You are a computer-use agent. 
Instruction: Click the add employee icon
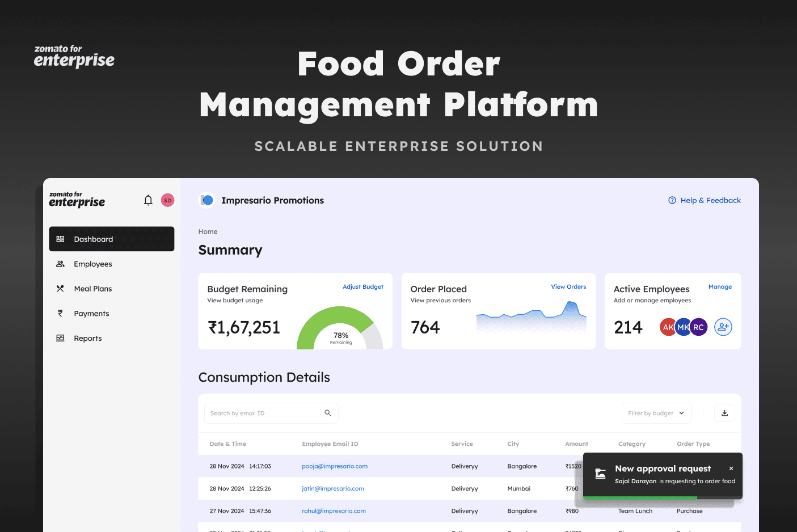pos(723,327)
